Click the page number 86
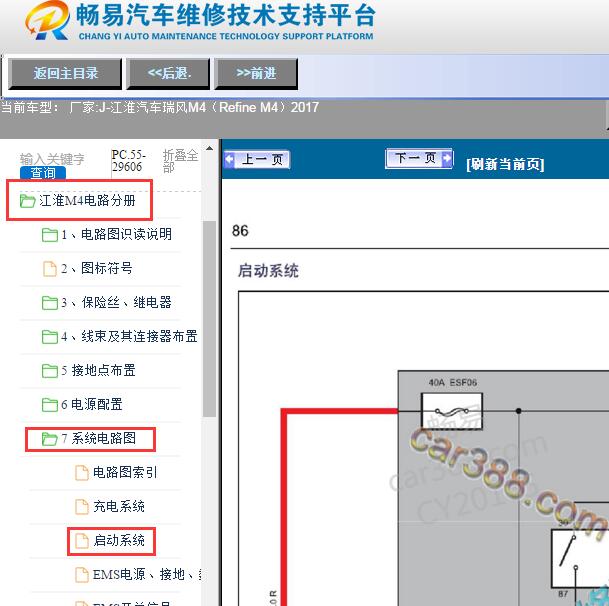The image size is (609, 606). (x=240, y=231)
